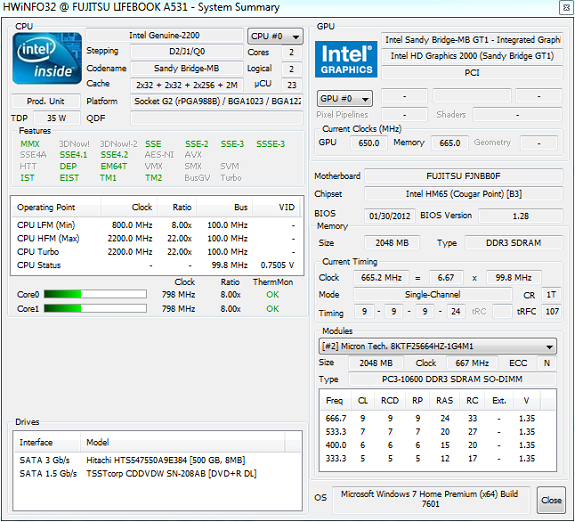The height and width of the screenshot is (522, 575).
Task: Click the Intel Genuine-2200 CPU name field
Action: 164,36
